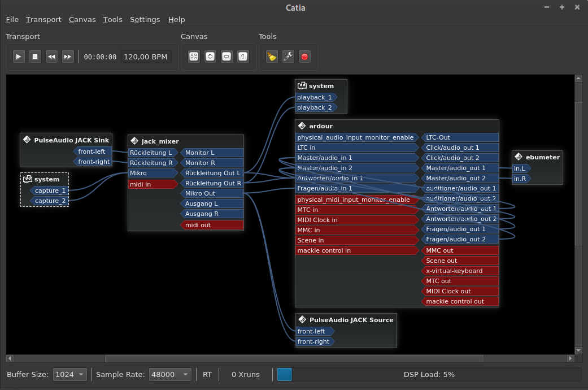Click ardour LTC in port
The height and width of the screenshot is (390, 588).
(357, 148)
